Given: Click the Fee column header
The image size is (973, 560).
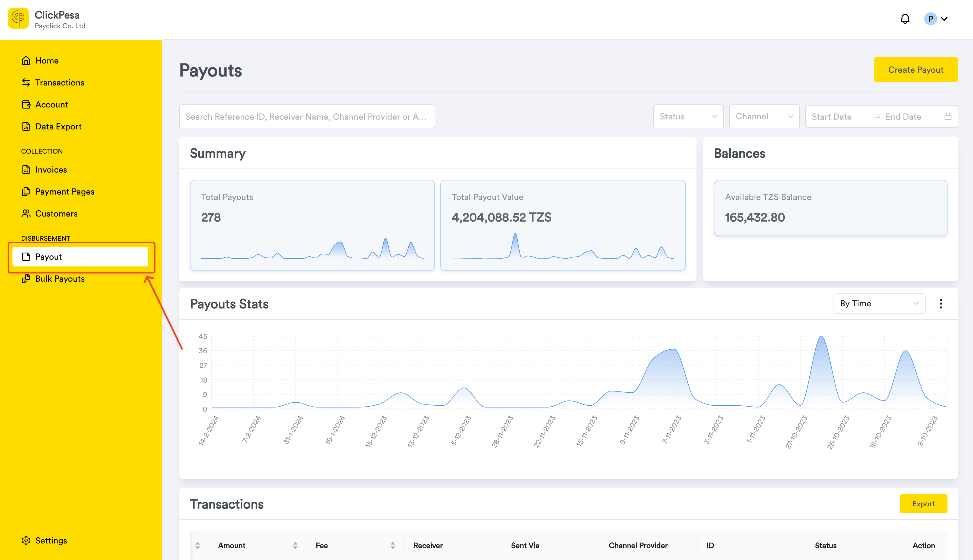Looking at the screenshot, I should [322, 545].
